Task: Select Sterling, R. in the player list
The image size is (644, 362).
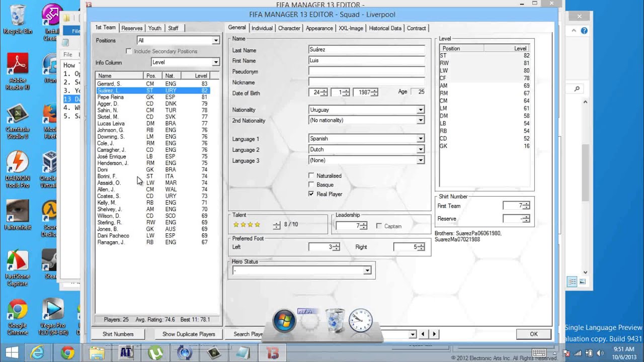Action: pos(153,222)
